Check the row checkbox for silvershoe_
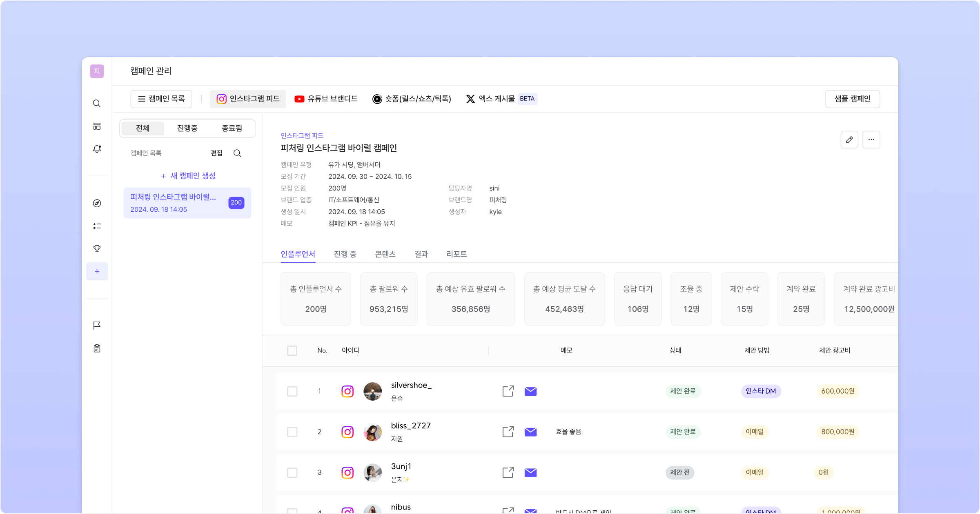 click(292, 391)
